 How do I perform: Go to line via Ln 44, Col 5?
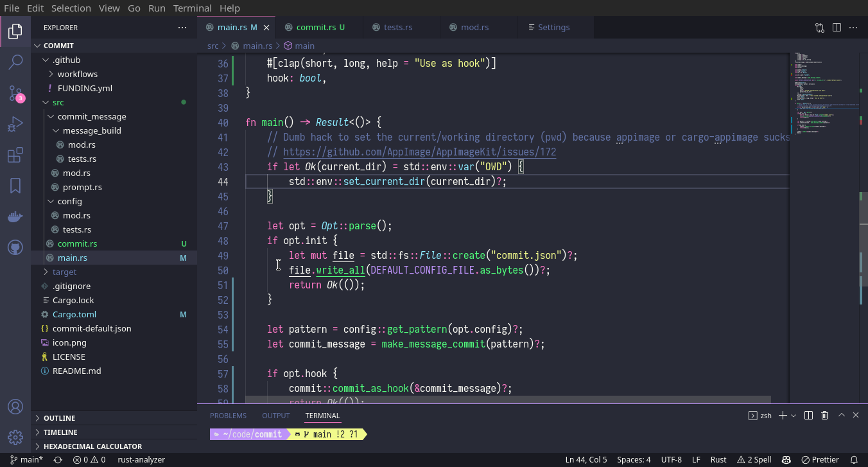[586, 459]
